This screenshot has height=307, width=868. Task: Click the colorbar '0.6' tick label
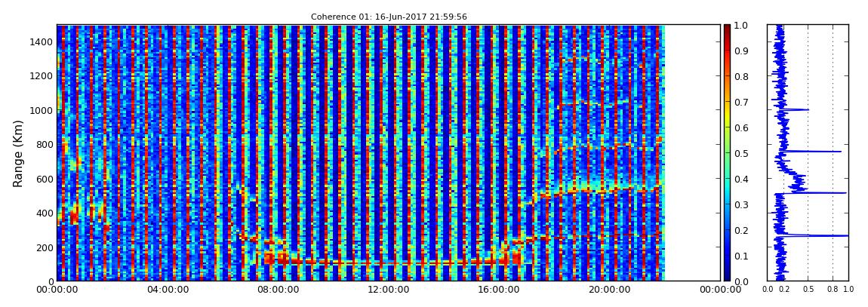(740, 127)
